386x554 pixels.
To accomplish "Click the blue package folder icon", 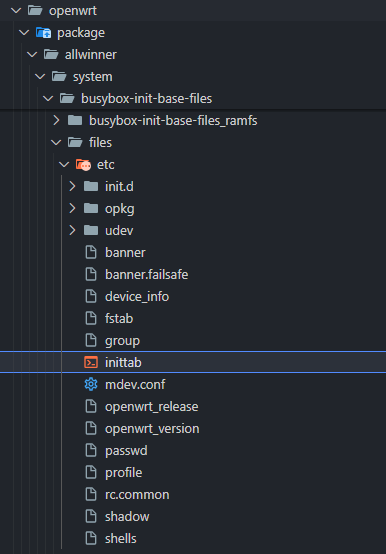I will (43, 33).
